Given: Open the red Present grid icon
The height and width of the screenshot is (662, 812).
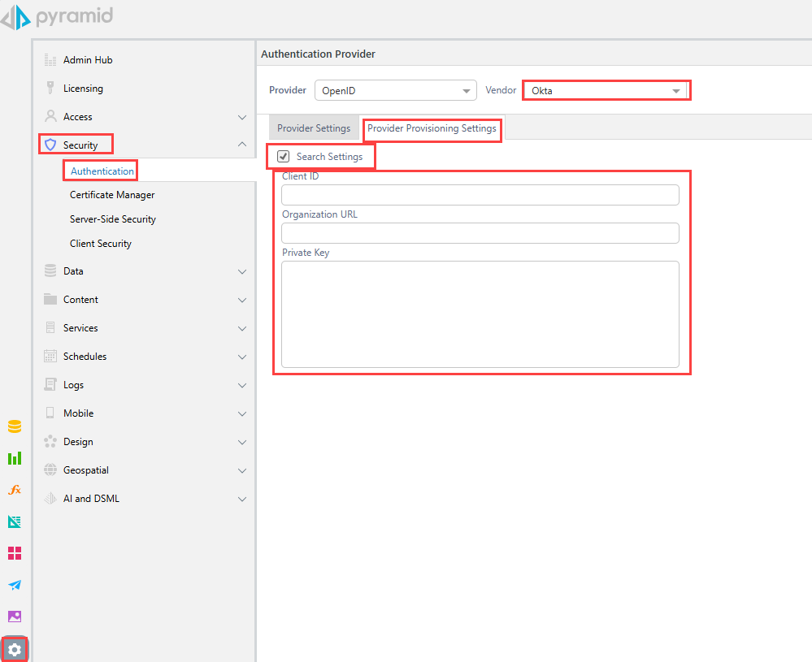Looking at the screenshot, I should pos(14,552).
